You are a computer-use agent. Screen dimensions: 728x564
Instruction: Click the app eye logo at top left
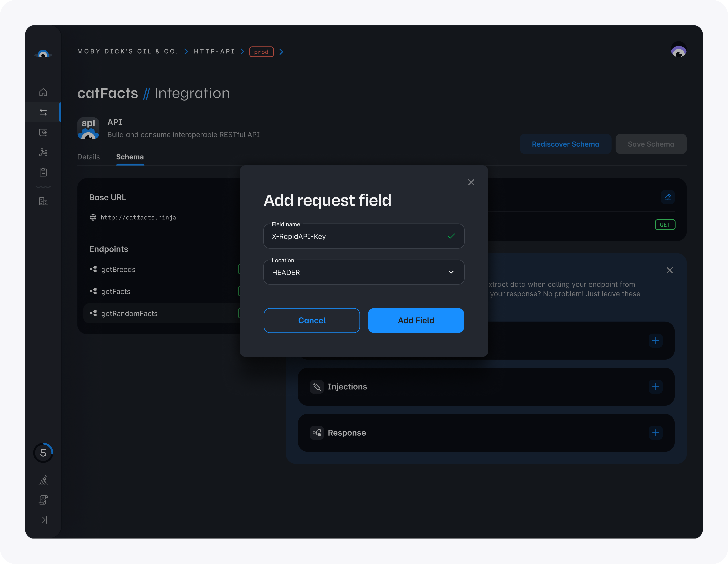(43, 54)
